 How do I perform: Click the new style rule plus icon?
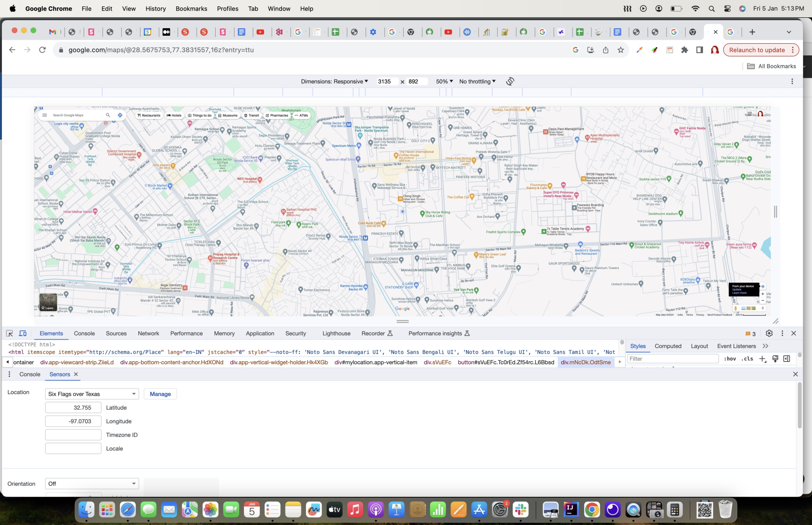(x=762, y=359)
